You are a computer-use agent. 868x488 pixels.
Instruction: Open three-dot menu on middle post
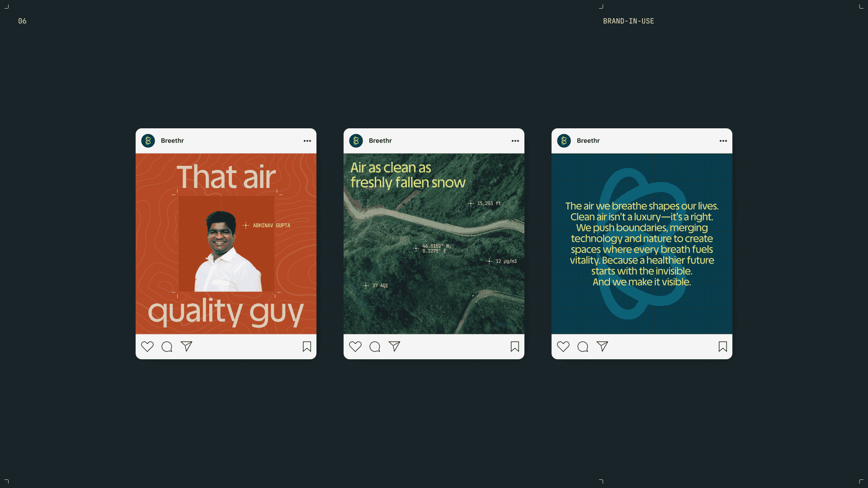pos(515,141)
